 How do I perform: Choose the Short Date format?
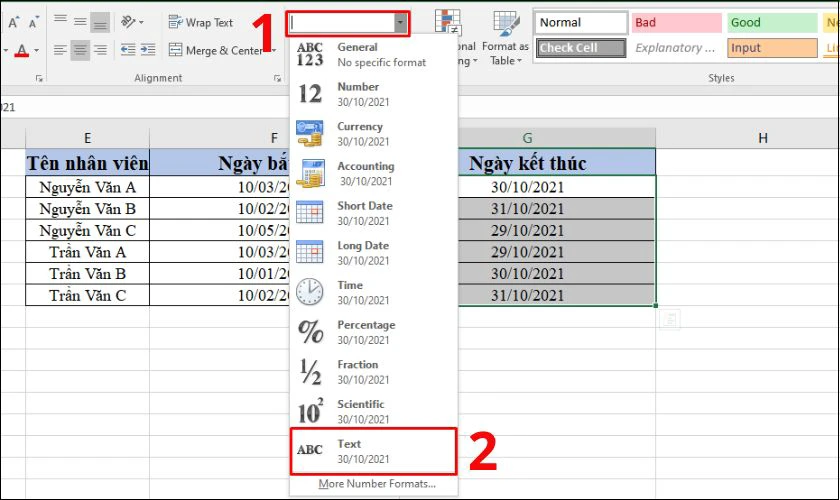[x=373, y=213]
